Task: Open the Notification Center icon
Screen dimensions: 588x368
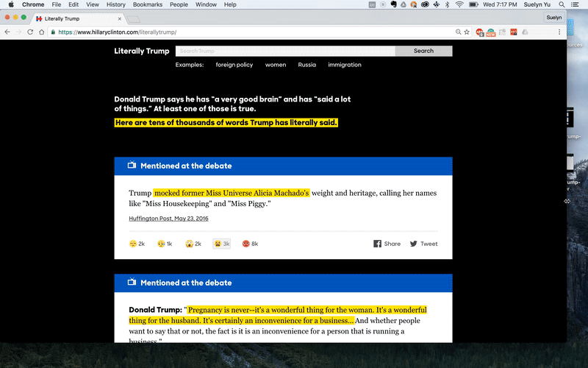Action: (575, 4)
